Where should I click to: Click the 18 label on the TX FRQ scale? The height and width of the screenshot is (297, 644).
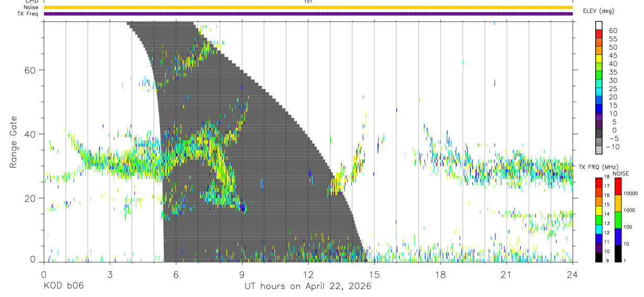[608, 177]
